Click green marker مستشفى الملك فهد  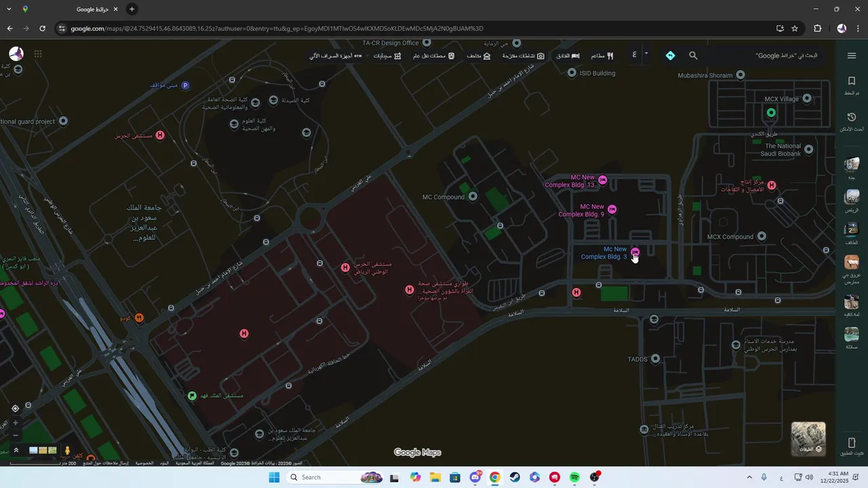tap(192, 395)
